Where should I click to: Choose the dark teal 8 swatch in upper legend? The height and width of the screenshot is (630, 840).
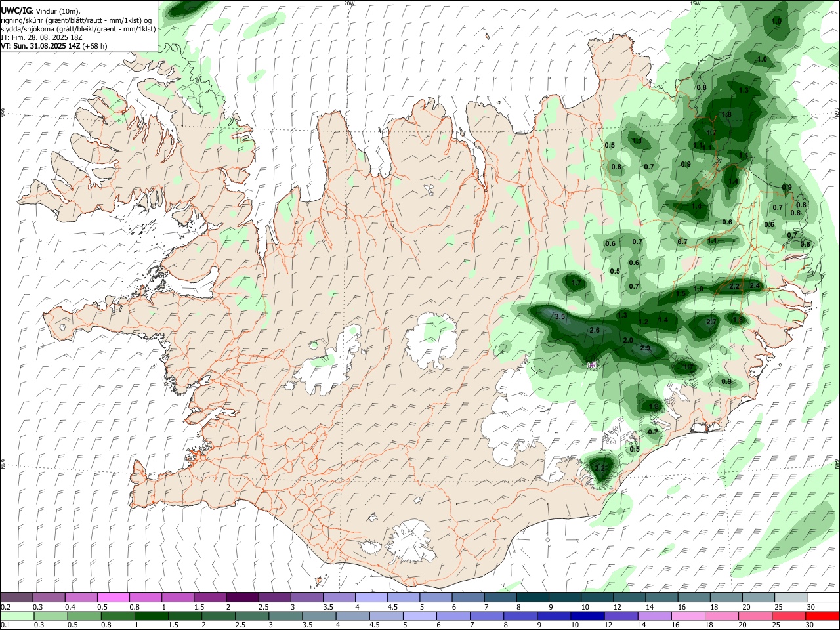click(532, 597)
